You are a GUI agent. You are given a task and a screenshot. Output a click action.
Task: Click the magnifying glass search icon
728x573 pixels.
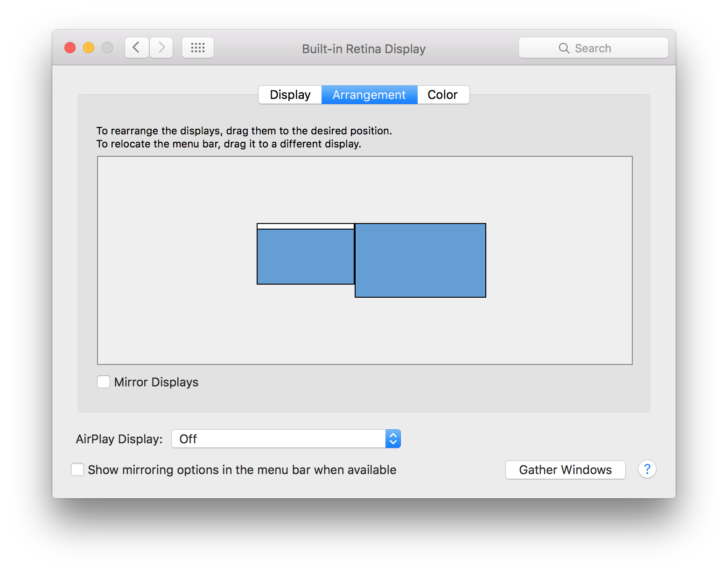(564, 48)
